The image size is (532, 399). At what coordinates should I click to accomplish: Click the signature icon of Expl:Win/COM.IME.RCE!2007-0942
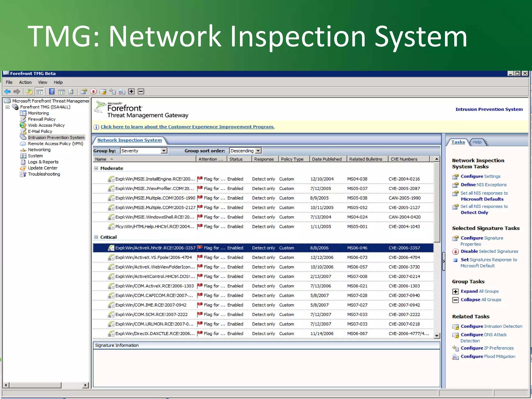pyautogui.click(x=111, y=305)
